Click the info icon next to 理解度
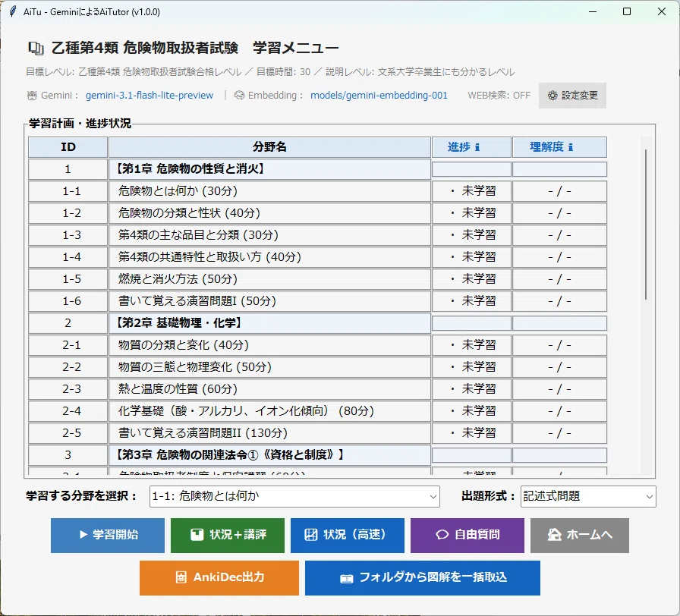Image resolution: width=680 pixels, height=616 pixels. [570, 147]
